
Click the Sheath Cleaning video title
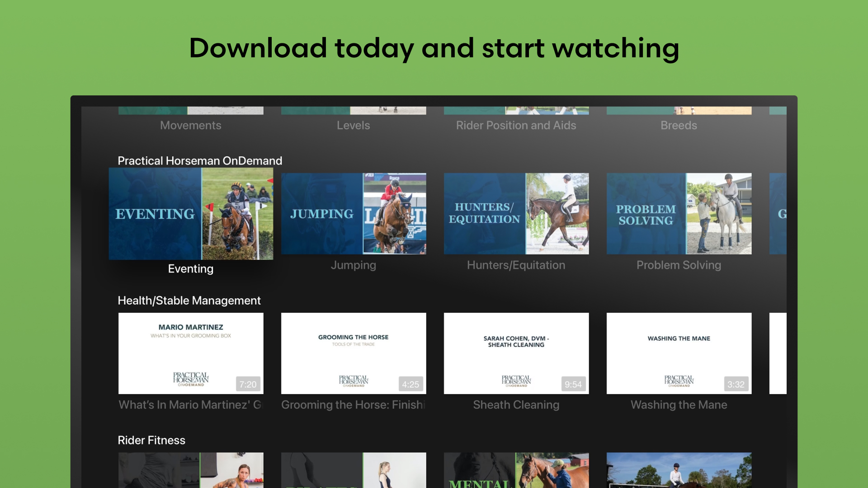tap(516, 405)
